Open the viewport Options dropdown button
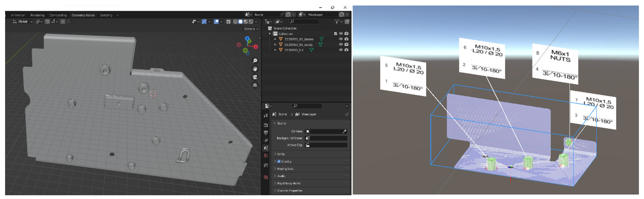Image resolution: width=644 pixels, height=199 pixels. (251, 29)
